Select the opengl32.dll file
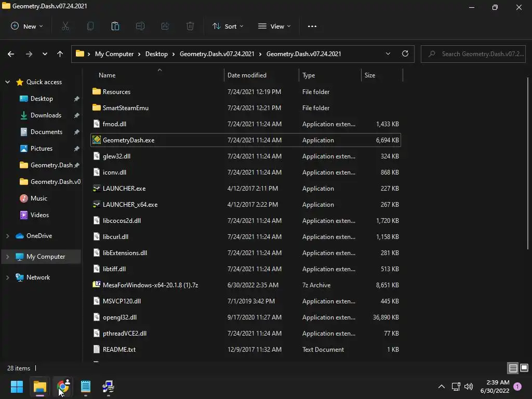Image resolution: width=532 pixels, height=399 pixels. click(x=246, y=317)
